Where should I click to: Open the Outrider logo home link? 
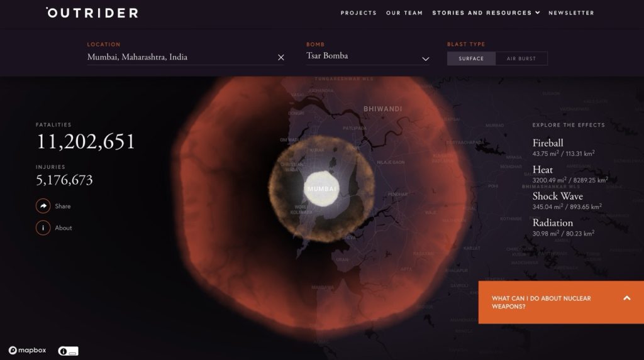pos(92,13)
